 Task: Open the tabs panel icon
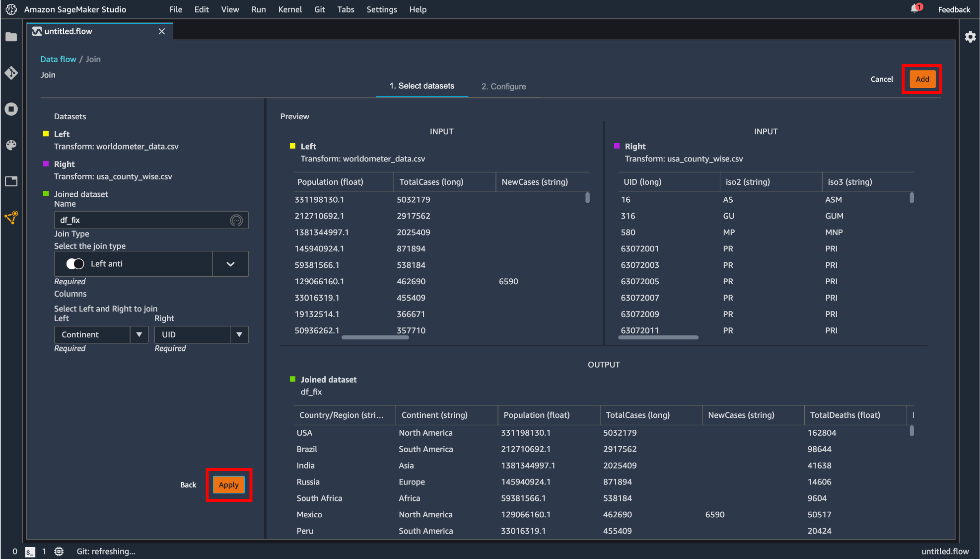coord(11,181)
